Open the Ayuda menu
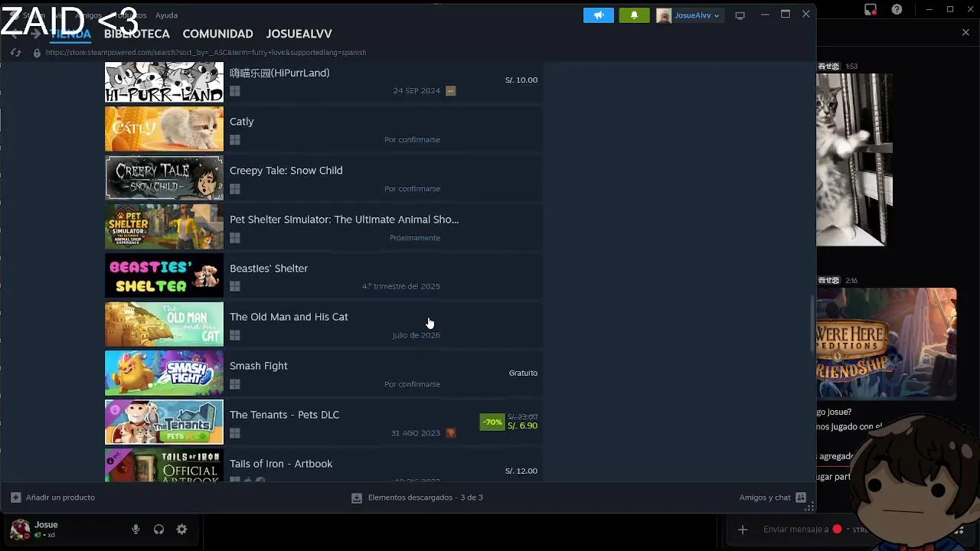Viewport: 980px width, 551px height. pyautogui.click(x=166, y=15)
